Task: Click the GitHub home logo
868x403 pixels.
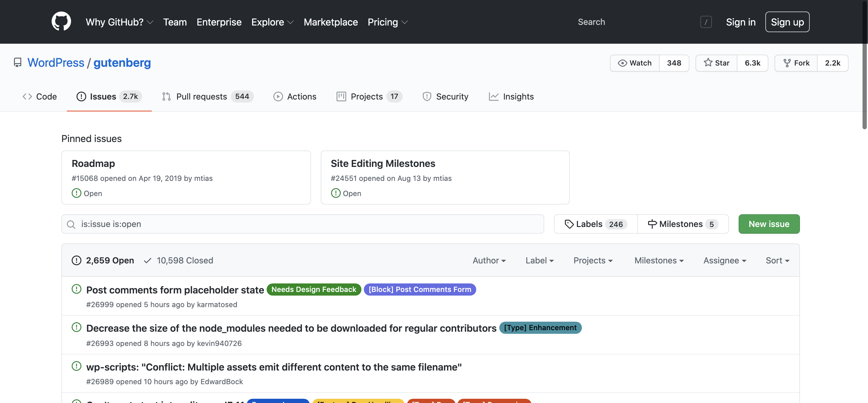Action: 61,22
